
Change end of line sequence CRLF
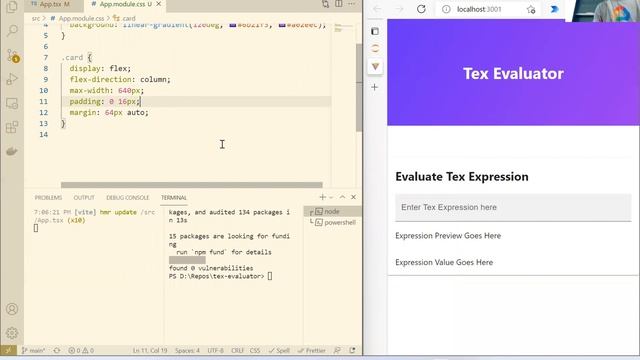pyautogui.click(x=237, y=350)
